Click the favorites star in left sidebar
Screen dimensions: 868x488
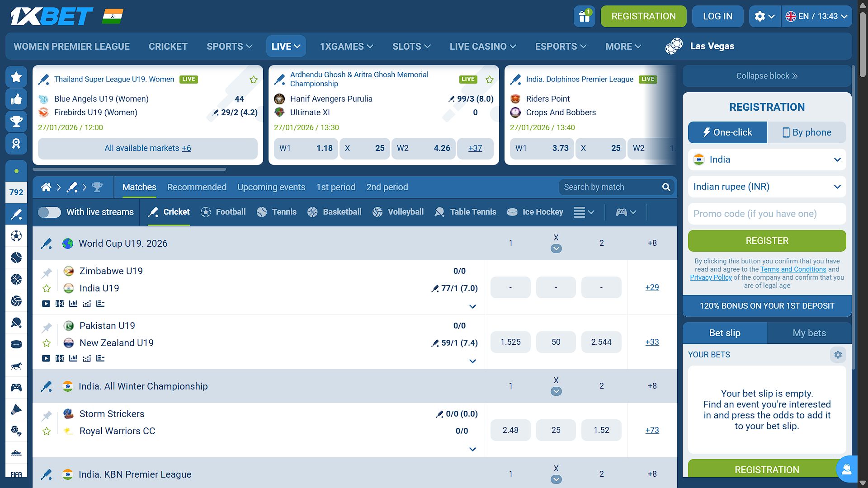coord(16,77)
